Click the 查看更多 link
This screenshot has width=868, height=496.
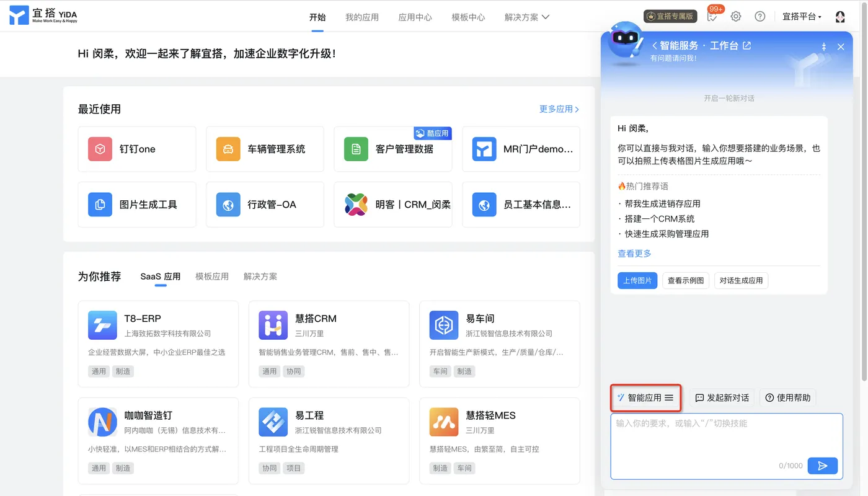[x=634, y=254]
